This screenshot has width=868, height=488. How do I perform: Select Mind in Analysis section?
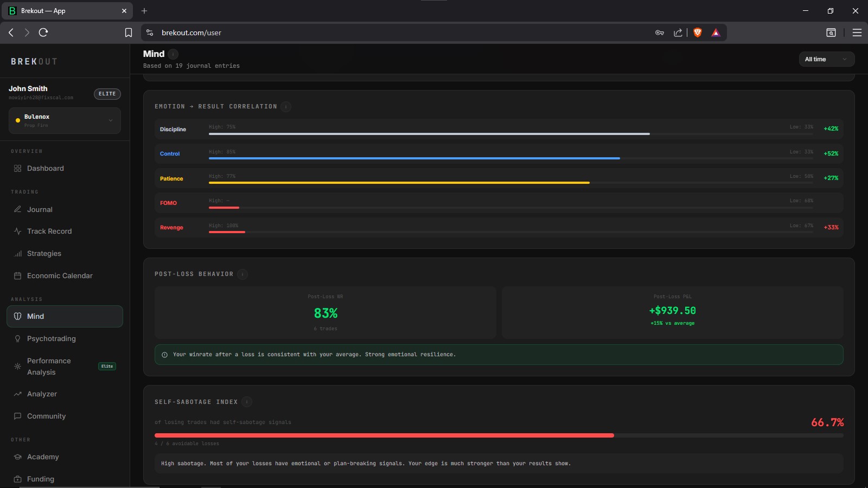coord(65,317)
